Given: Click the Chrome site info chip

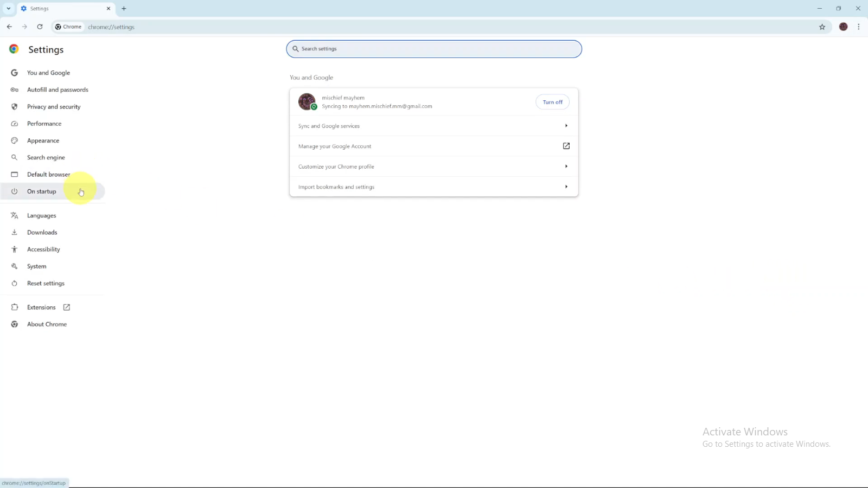Looking at the screenshot, I should pos(68,27).
